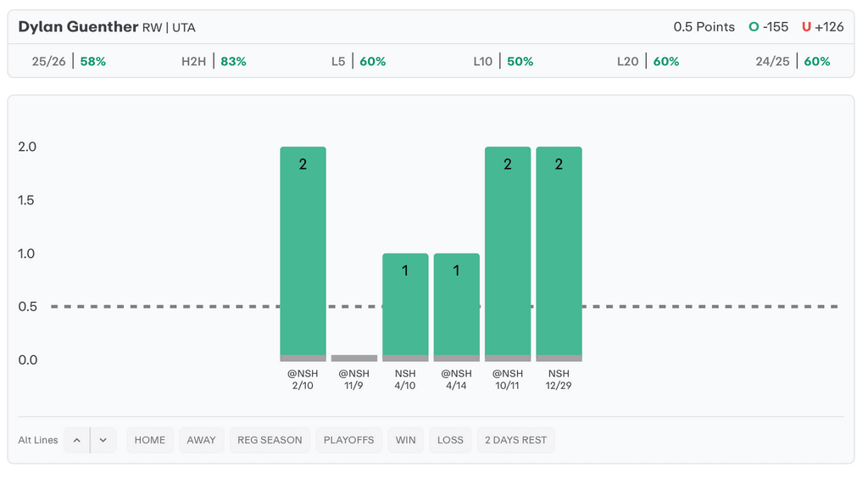868x479 pixels.
Task: Enable the REG SEASON filter
Action: coord(270,440)
